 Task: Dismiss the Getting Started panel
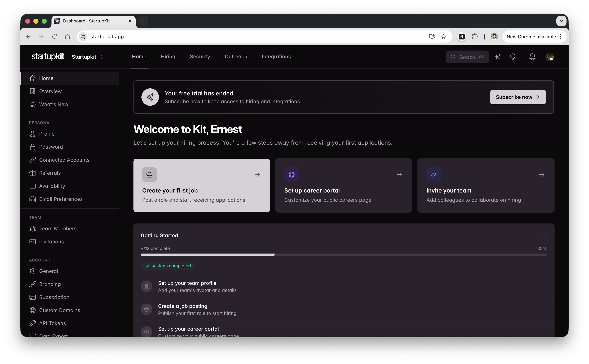tap(544, 235)
